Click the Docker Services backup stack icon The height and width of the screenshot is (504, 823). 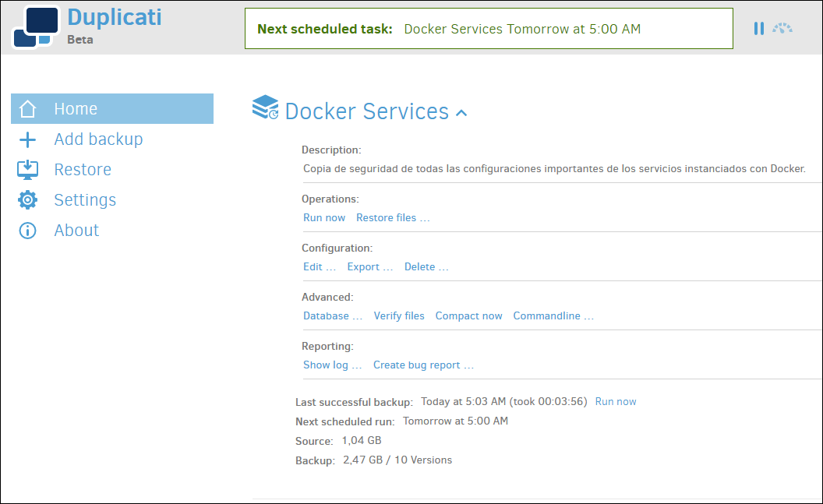coord(265,107)
